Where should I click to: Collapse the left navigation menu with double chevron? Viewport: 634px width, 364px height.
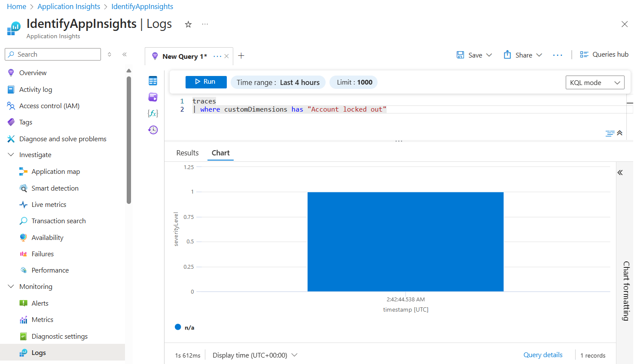pos(125,55)
